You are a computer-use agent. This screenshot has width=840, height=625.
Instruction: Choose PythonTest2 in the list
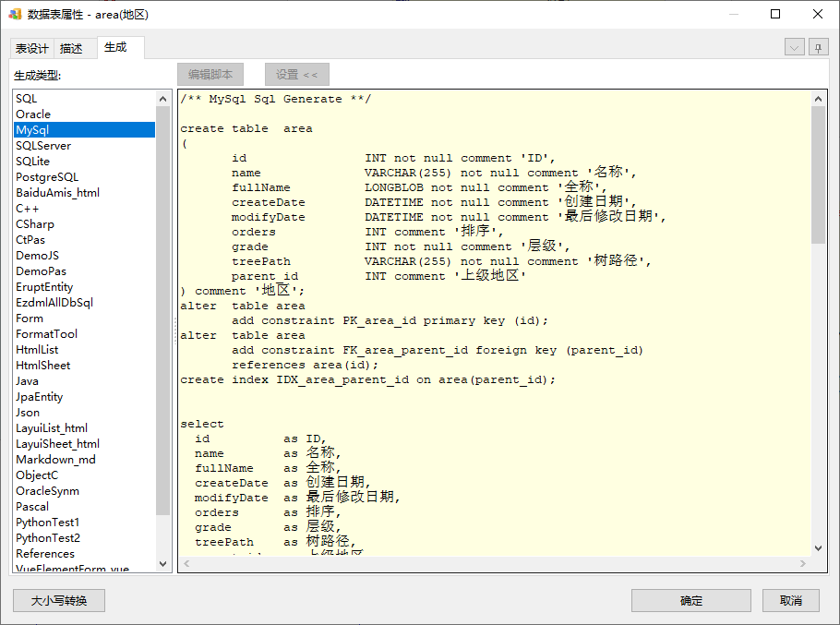pyautogui.click(x=84, y=537)
